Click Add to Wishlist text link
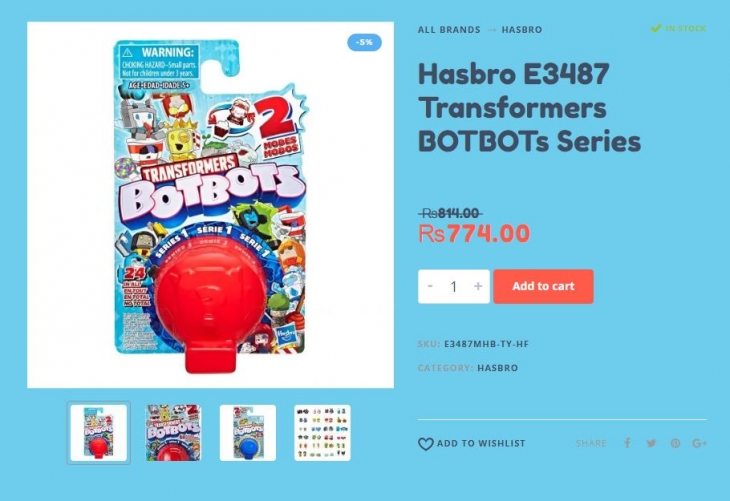The height and width of the screenshot is (501, 730). (481, 443)
